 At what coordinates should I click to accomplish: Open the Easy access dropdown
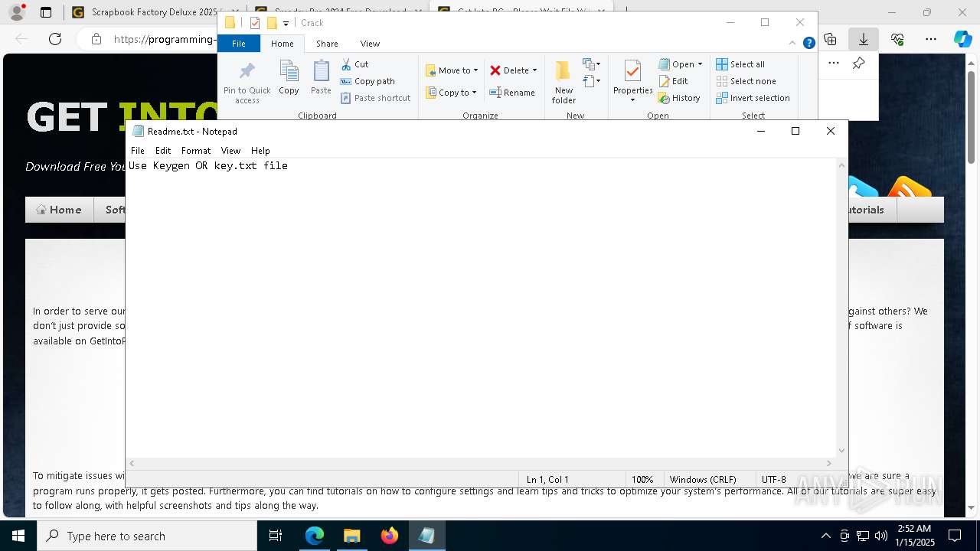click(x=592, y=80)
